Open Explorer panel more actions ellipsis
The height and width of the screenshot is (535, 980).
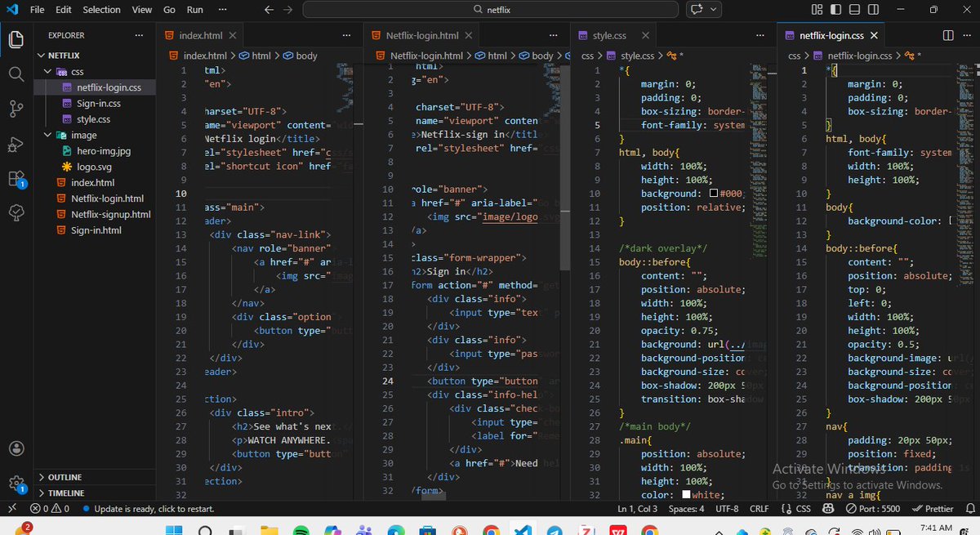click(139, 36)
